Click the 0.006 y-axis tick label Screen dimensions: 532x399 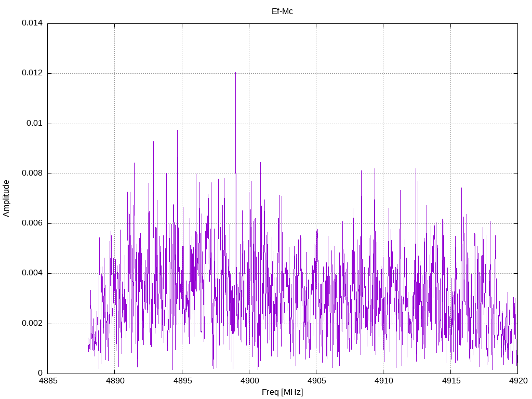(32, 223)
